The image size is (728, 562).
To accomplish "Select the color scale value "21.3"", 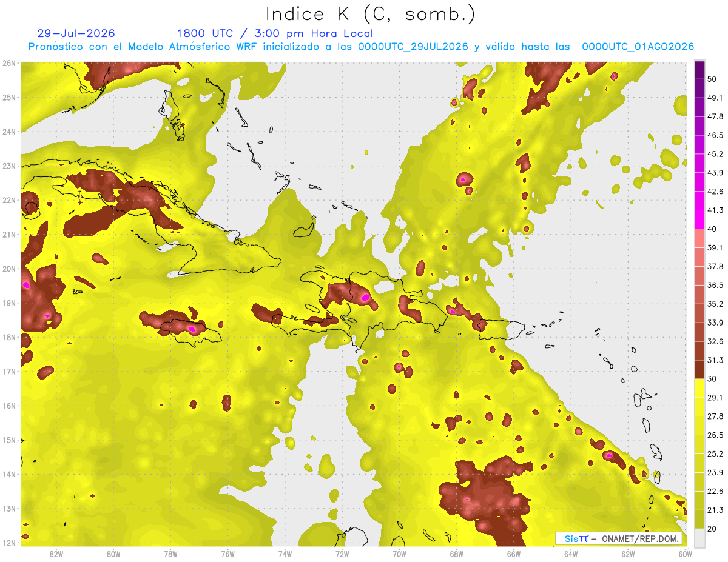I will 715,510.
